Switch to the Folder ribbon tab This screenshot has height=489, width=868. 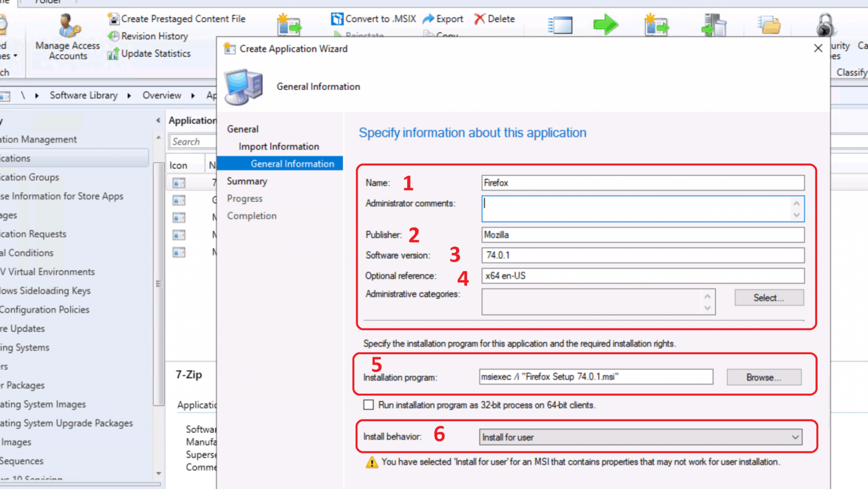[47, 2]
